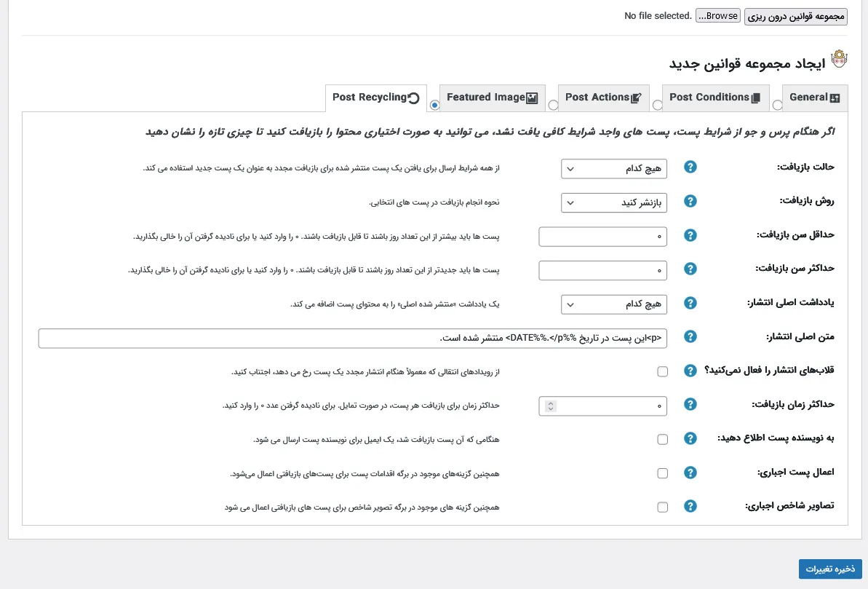868x589 pixels.
Task: Click help icon for حداکثر زمان بازیافت
Action: click(690, 405)
